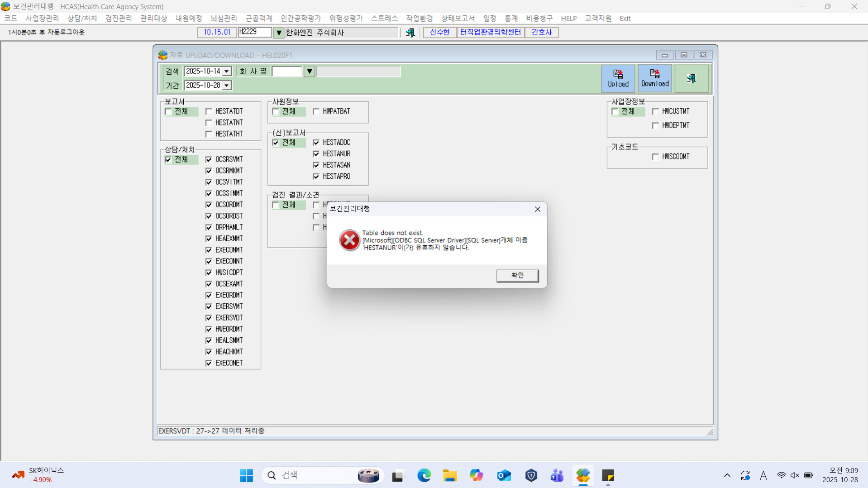The height and width of the screenshot is (488, 868).
Task: Uncheck the OCSRSVMT checkbox
Action: 209,159
